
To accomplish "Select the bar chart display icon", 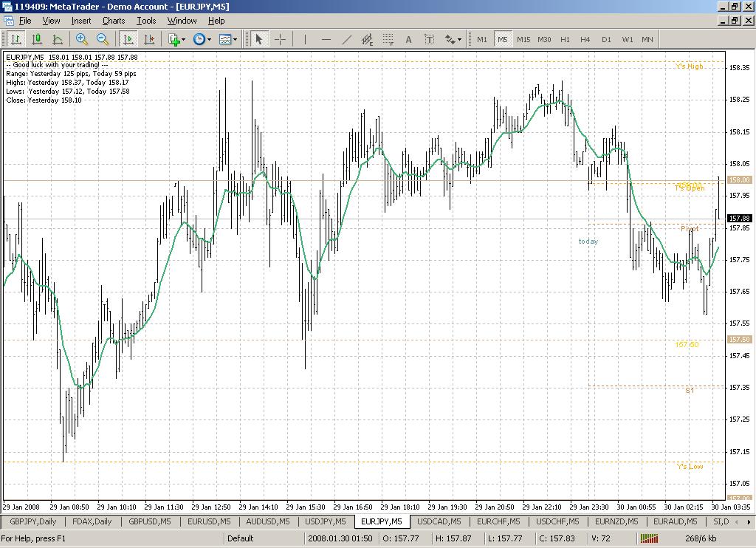I will pyautogui.click(x=16, y=39).
